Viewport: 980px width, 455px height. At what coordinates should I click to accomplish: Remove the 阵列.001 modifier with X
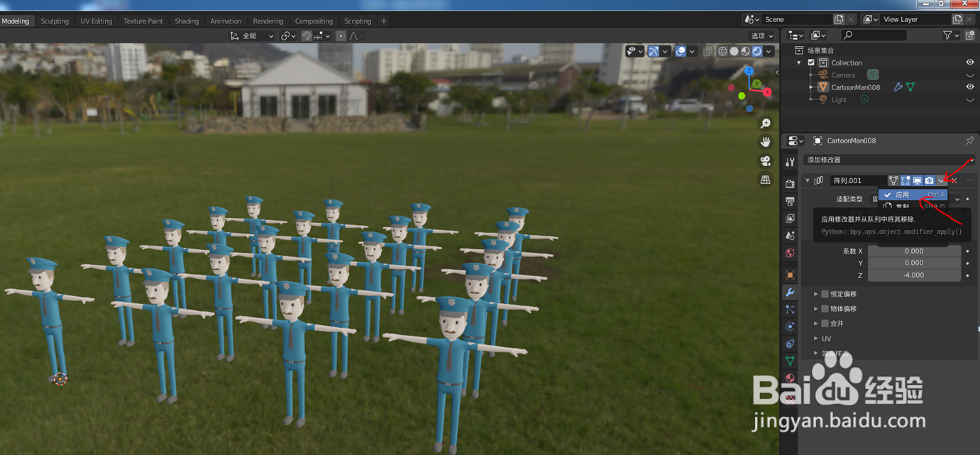(954, 181)
